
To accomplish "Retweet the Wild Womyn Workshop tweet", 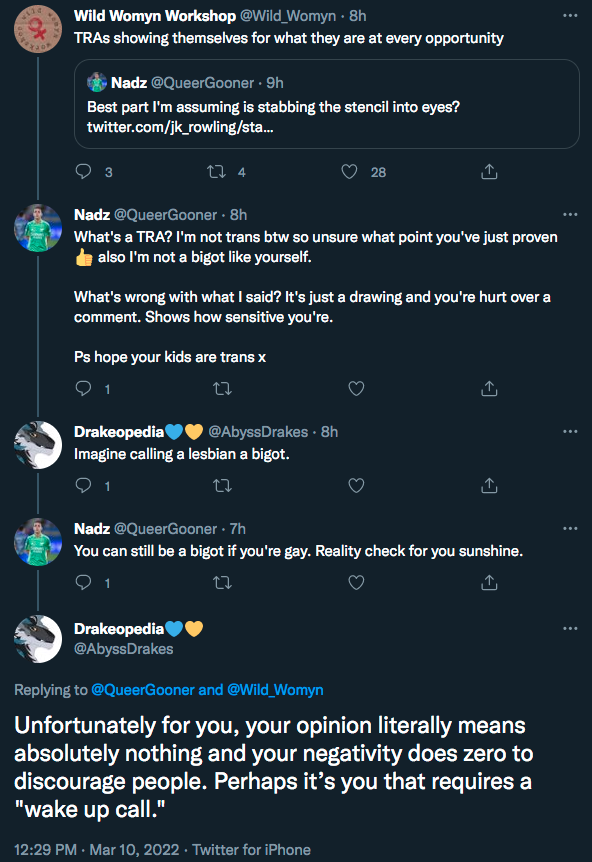I will click(217, 172).
